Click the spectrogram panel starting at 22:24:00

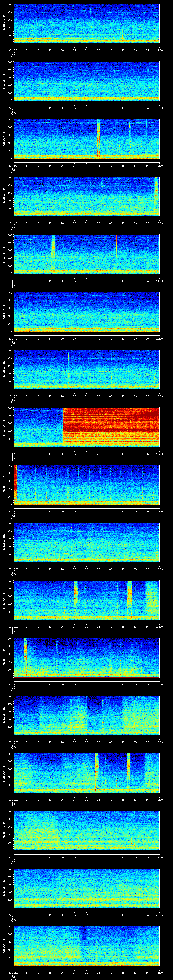[86, 484]
